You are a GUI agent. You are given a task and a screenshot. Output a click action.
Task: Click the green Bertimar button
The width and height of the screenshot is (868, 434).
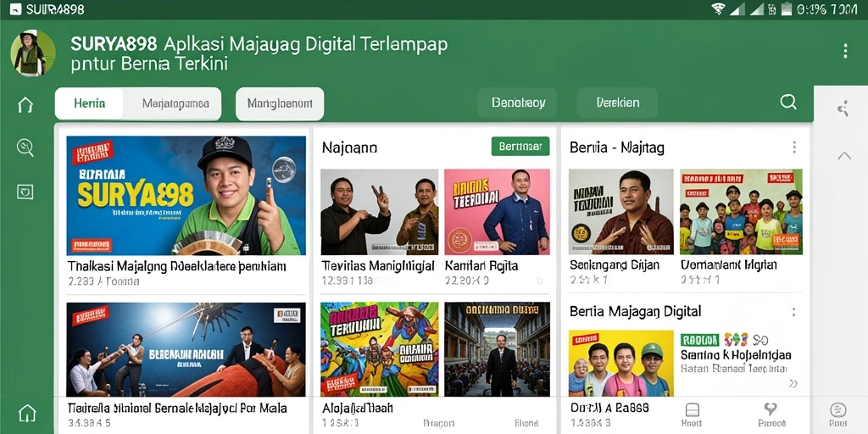[520, 147]
